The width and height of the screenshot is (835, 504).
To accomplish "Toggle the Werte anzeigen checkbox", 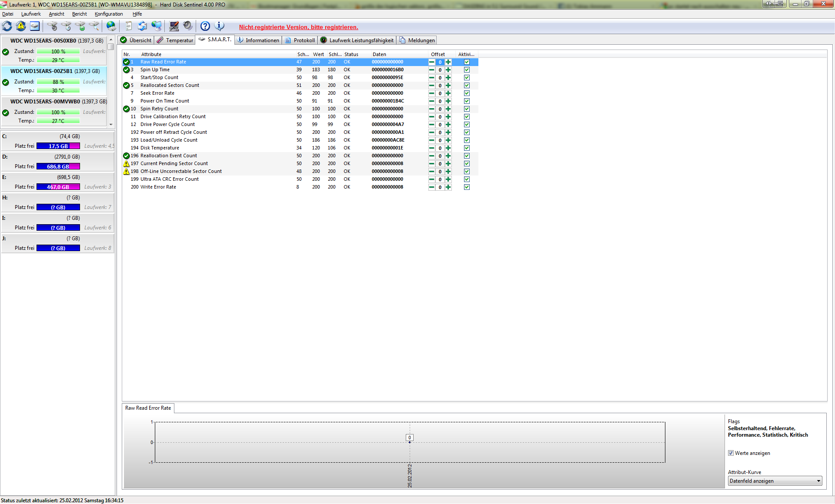I will pyautogui.click(x=731, y=453).
